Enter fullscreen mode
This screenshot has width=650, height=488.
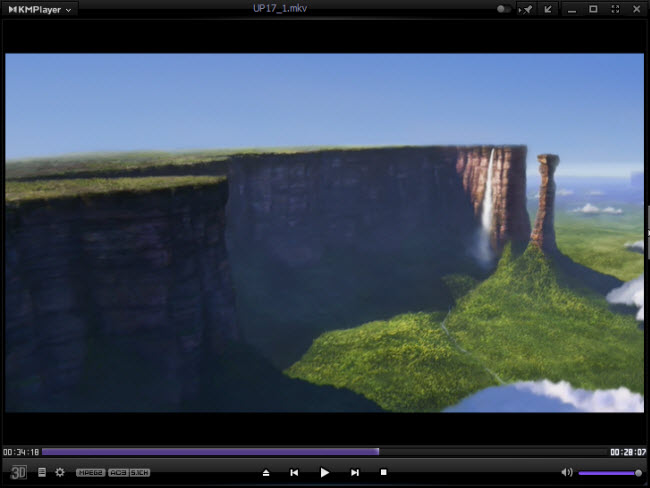(615, 9)
